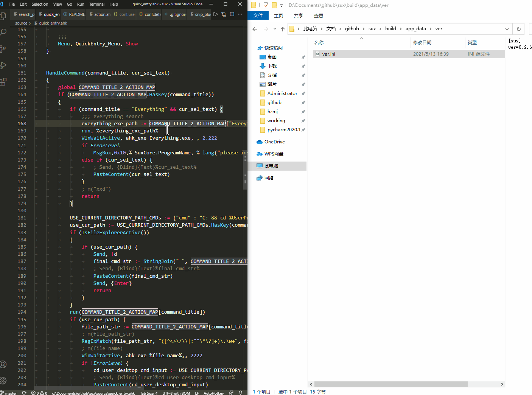This screenshot has height=395, width=532.
Task: Click the LF end-of-line indicator
Action: (x=197, y=393)
